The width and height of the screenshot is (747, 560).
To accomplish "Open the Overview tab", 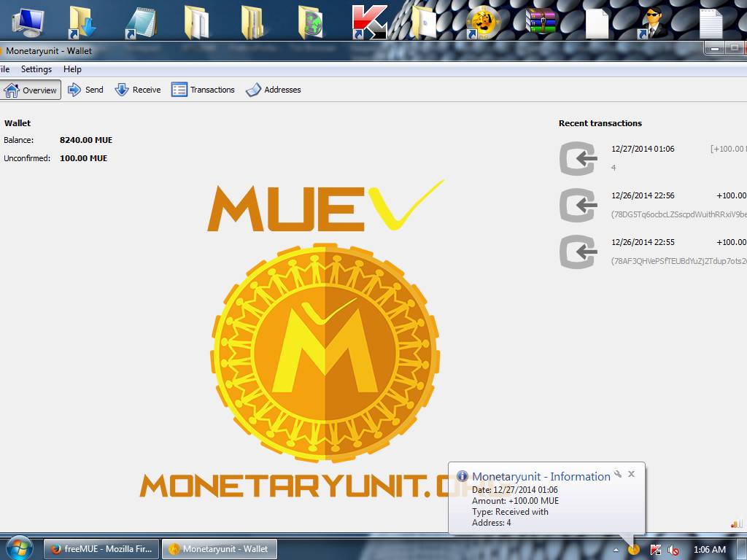I will [x=31, y=90].
